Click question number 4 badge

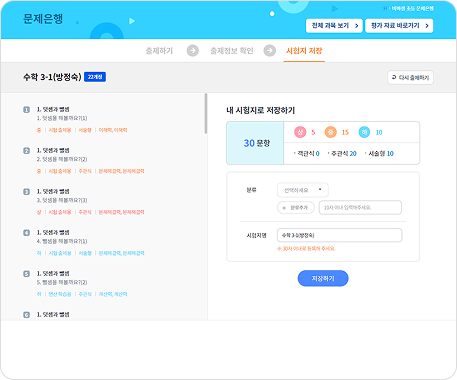26,233
